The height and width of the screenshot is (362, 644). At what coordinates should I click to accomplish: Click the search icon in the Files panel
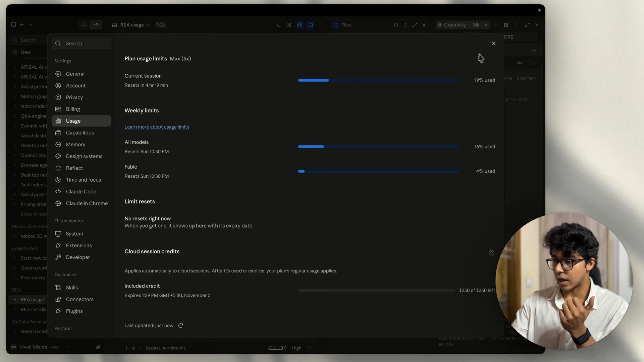coord(396,25)
